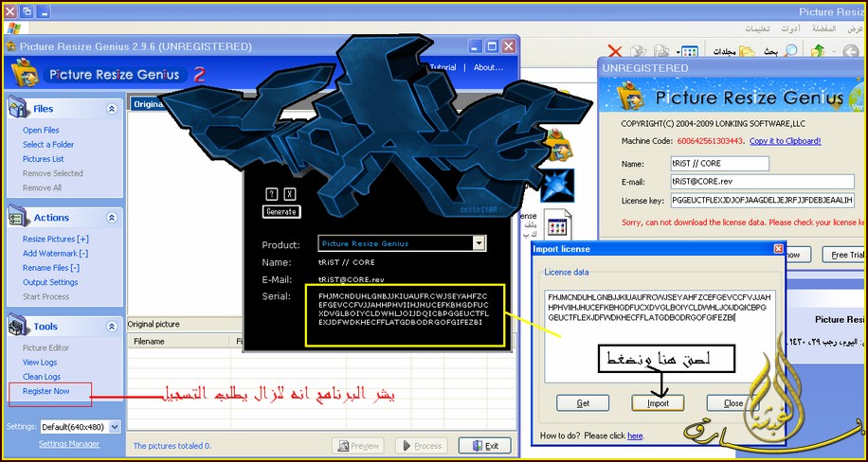Click the Name field in registration window

[719, 164]
